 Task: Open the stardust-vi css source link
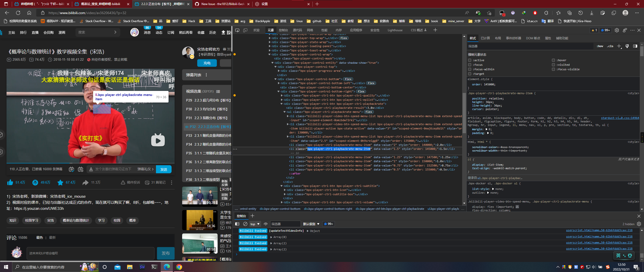tap(620, 118)
